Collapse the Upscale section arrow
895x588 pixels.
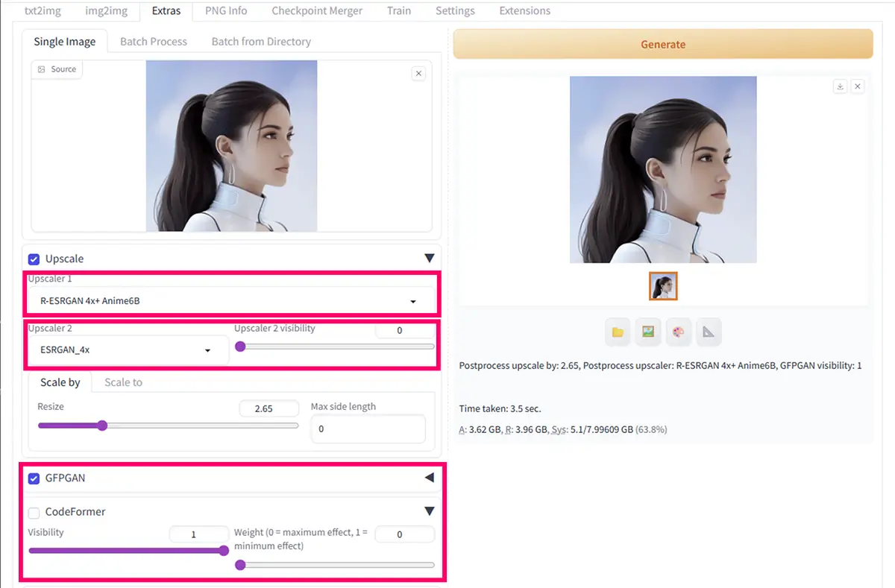[x=429, y=259]
